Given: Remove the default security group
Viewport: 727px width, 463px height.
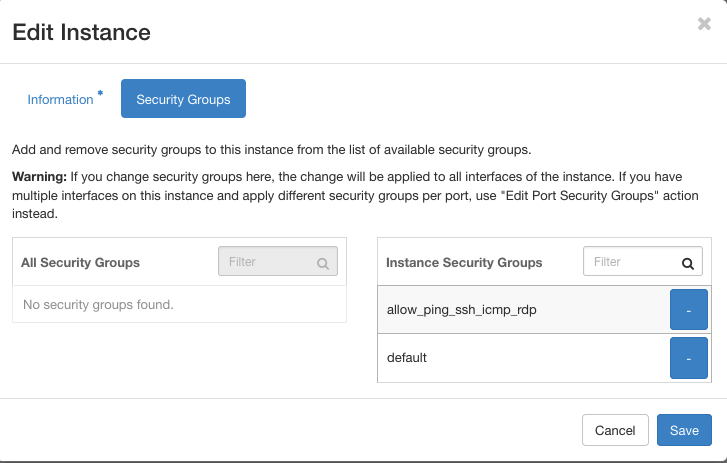Looking at the screenshot, I should coord(689,358).
